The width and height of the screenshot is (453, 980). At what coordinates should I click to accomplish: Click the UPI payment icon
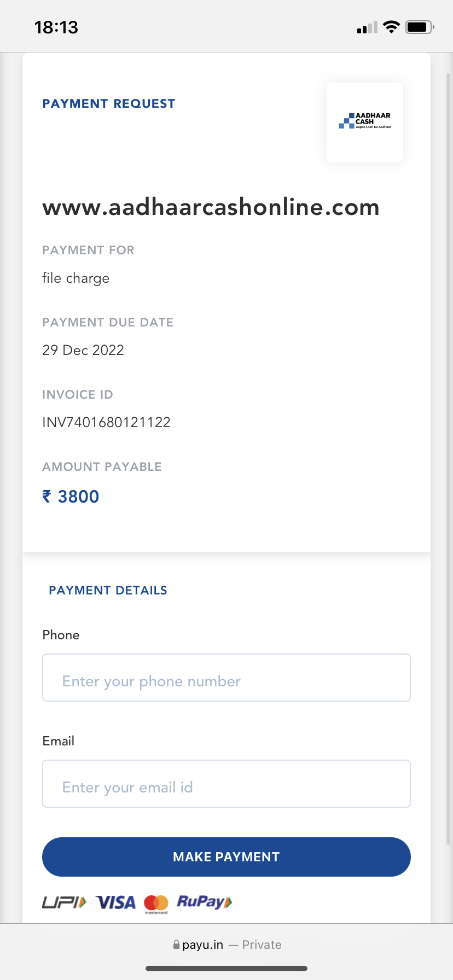[65, 902]
